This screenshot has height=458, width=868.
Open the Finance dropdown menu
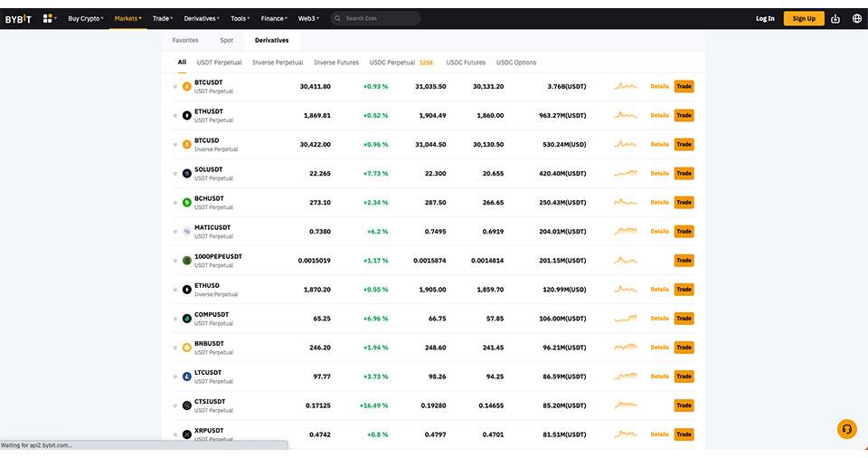[274, 18]
